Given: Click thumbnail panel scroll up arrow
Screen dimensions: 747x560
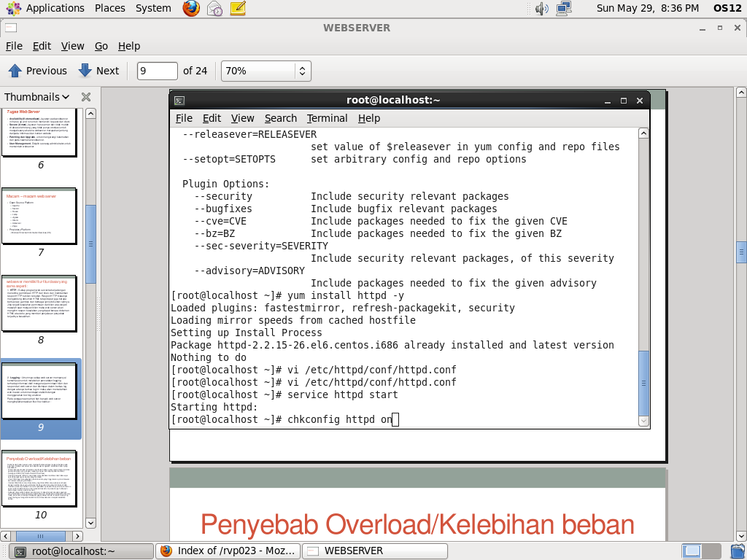Looking at the screenshot, I should [x=90, y=113].
